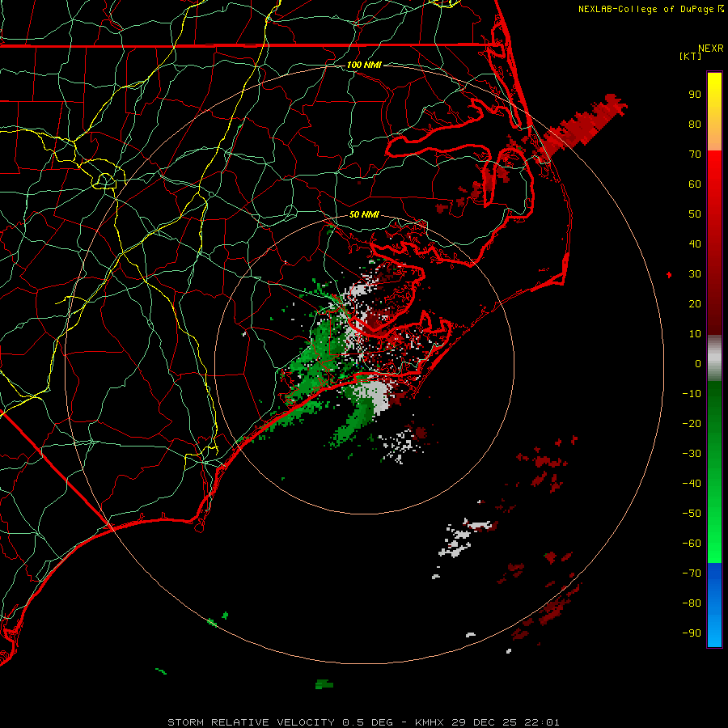This screenshot has width=728, height=728.
Task: Click the 10 value on the velocity scale
Action: [695, 334]
